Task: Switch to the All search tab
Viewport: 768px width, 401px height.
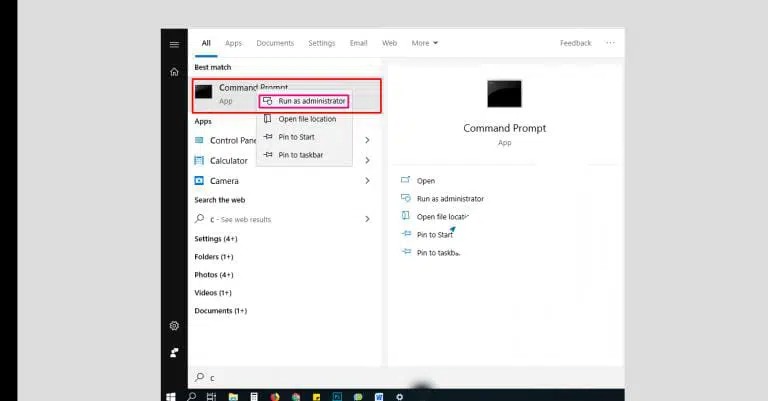Action: tap(206, 43)
